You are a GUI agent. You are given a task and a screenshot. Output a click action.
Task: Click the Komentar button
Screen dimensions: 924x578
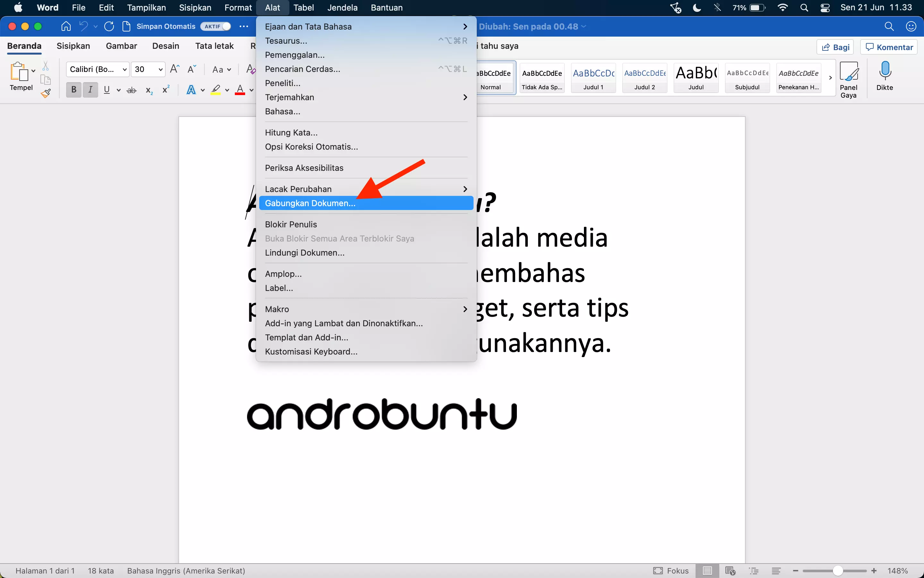point(889,47)
